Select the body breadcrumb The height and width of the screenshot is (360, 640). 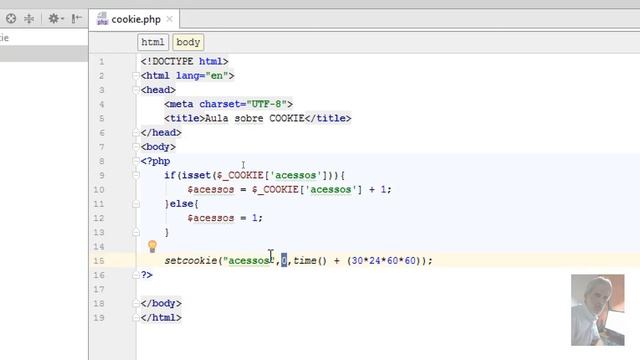click(188, 42)
